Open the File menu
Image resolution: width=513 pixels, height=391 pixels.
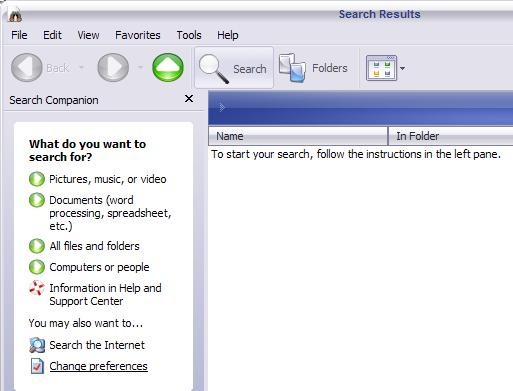19,35
